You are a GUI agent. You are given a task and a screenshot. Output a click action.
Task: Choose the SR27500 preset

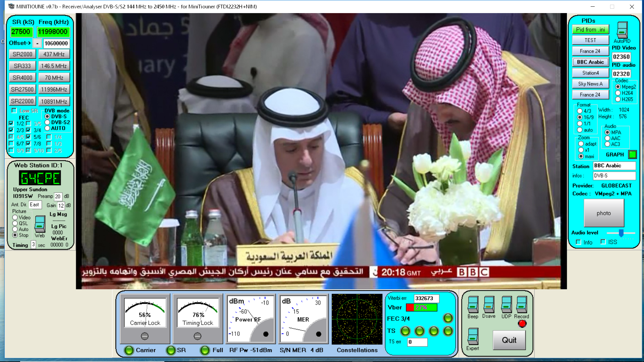click(22, 89)
